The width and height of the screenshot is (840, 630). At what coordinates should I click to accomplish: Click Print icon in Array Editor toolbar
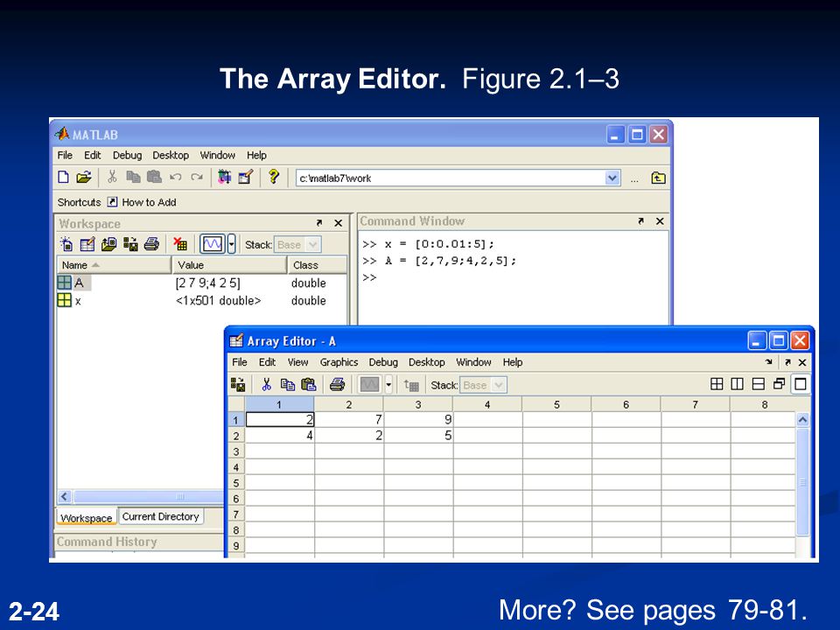(x=337, y=384)
